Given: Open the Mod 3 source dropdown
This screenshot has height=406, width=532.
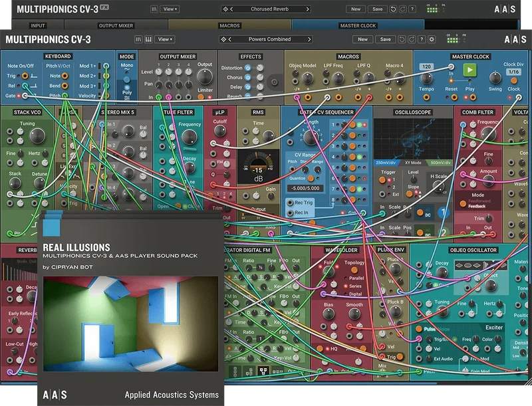Looking at the screenshot, I should [88, 86].
